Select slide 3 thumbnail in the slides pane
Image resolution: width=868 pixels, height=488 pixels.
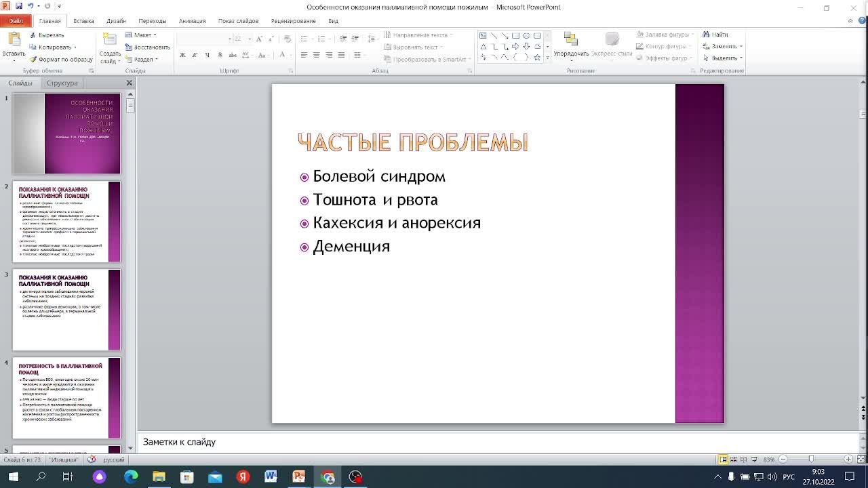[66, 310]
